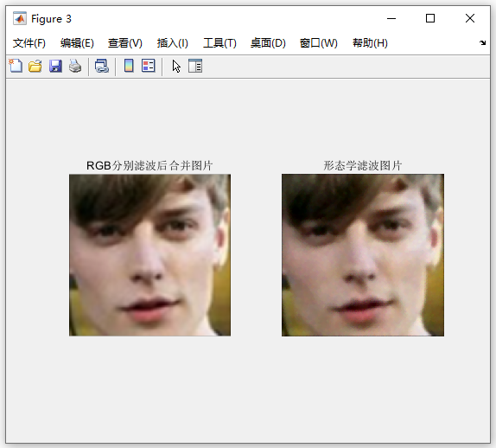Insert a legend using toolbar icon
This screenshot has width=496, height=448.
[x=149, y=66]
